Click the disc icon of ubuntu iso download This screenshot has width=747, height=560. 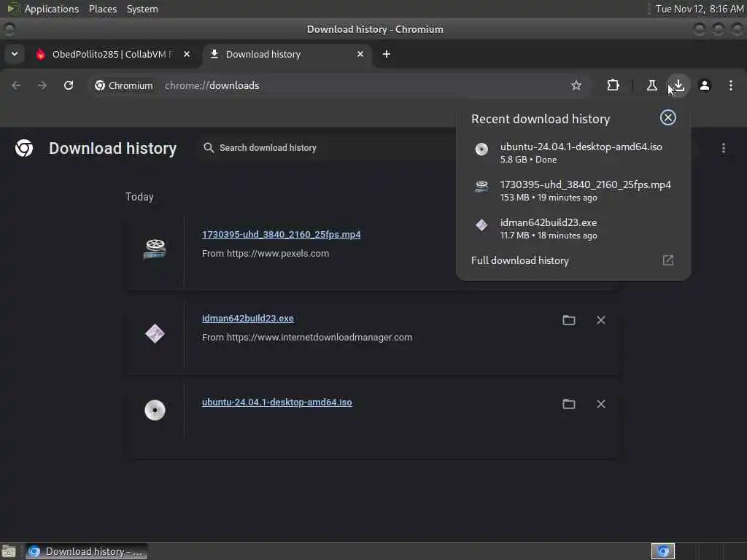tap(155, 410)
